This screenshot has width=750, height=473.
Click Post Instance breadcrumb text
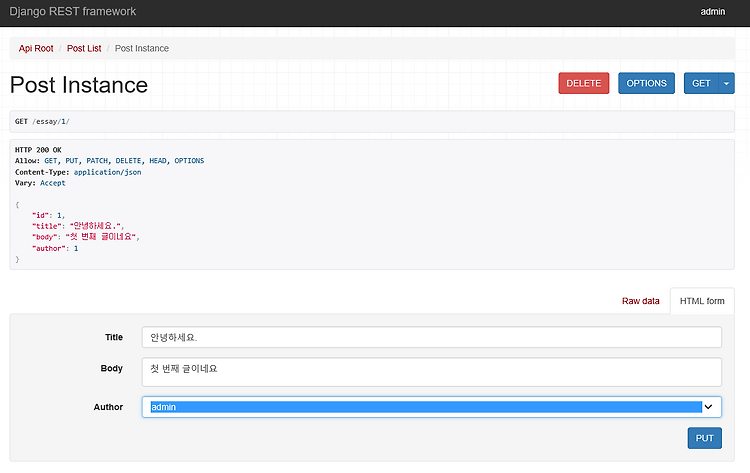(x=142, y=48)
